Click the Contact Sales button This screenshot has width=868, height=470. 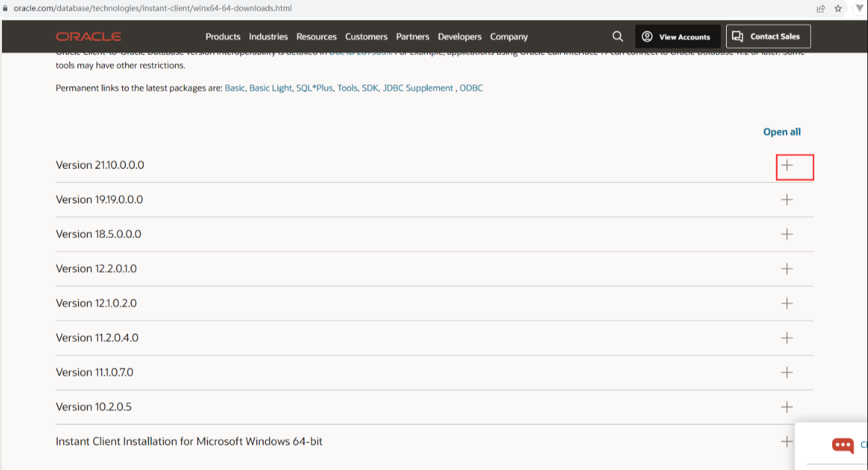[x=769, y=36]
